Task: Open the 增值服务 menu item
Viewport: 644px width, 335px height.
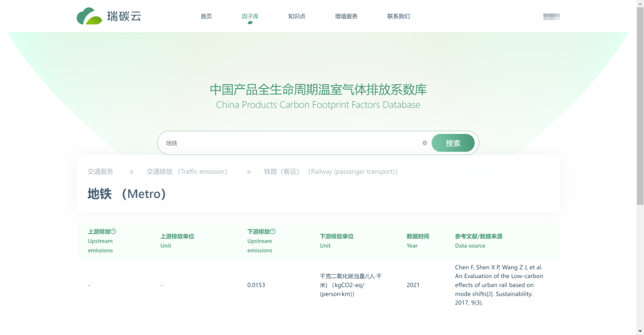Action: tap(346, 16)
